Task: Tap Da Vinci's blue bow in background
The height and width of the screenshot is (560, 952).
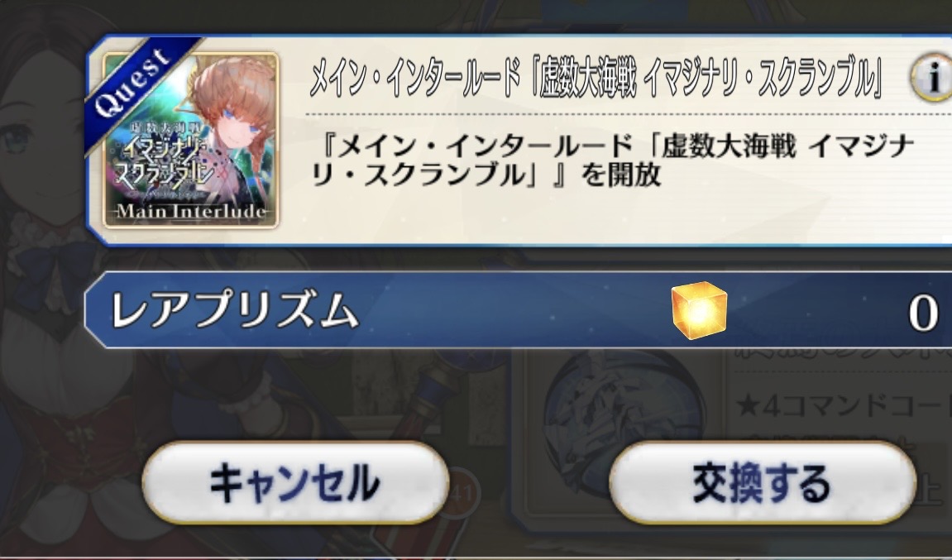Action: [x=58, y=265]
